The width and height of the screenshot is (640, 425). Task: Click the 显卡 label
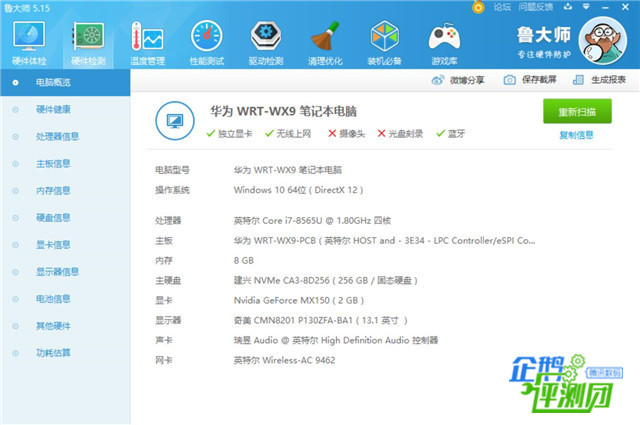pyautogui.click(x=164, y=300)
